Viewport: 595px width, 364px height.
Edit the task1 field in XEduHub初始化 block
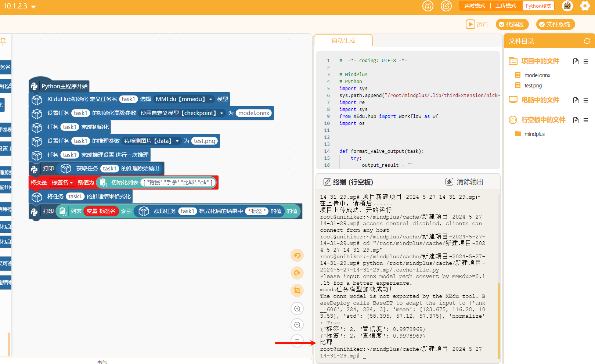coord(128,99)
